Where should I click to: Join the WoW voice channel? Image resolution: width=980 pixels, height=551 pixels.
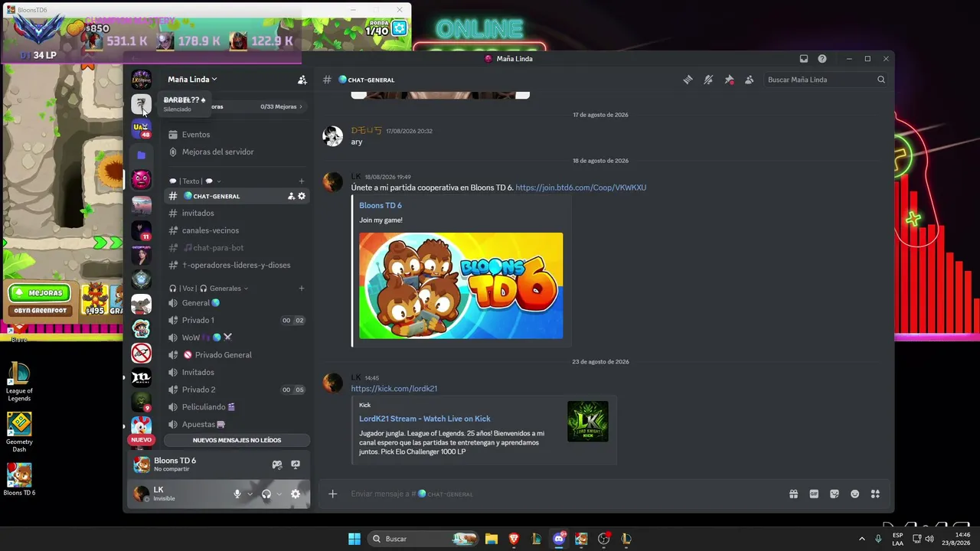[237, 337]
